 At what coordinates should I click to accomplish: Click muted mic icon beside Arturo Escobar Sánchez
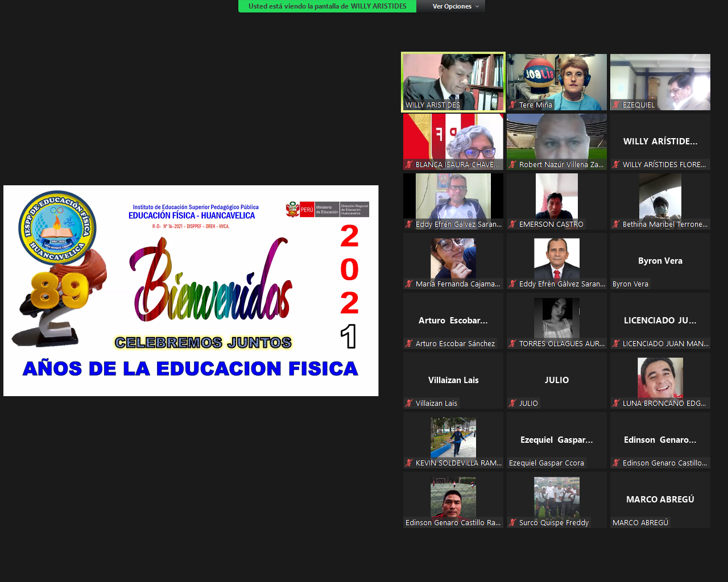[x=409, y=344]
